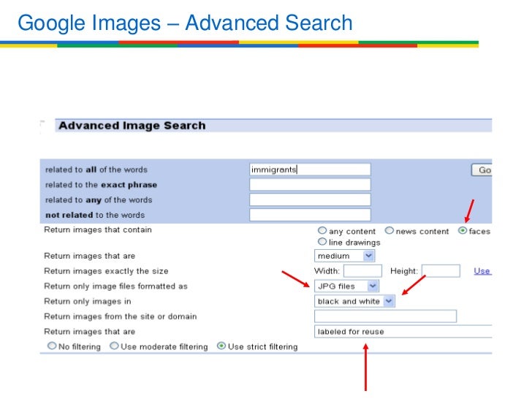
Task: Click the site or domain input field
Action: point(385,316)
